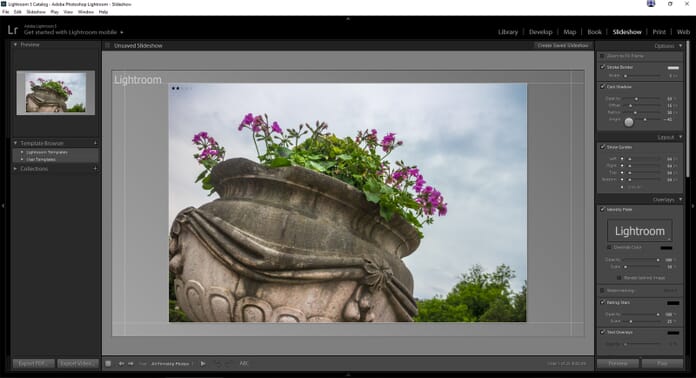The height and width of the screenshot is (378, 696).
Task: Toggle Bottom guide link box
Action: [x=622, y=180]
